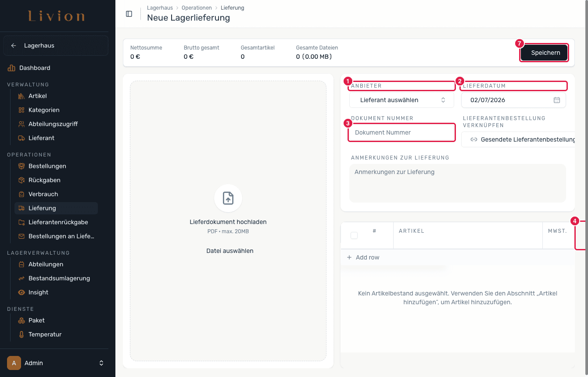Screen dimensions: 588x377
Task: Click the Abteilungen icon
Action: pos(21,264)
